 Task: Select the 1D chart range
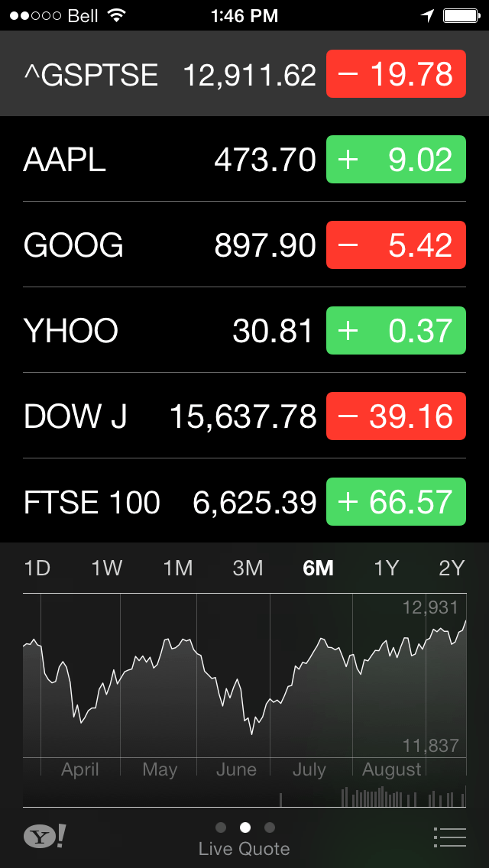[37, 568]
